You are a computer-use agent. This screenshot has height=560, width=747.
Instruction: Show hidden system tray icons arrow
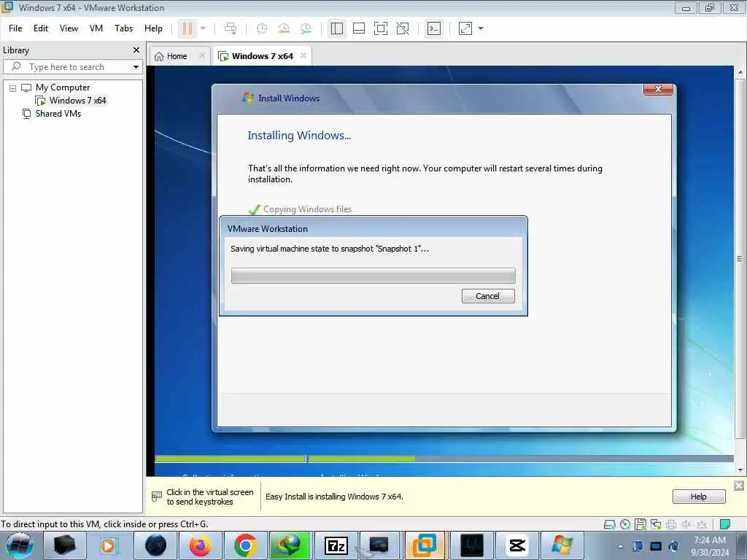coord(620,546)
